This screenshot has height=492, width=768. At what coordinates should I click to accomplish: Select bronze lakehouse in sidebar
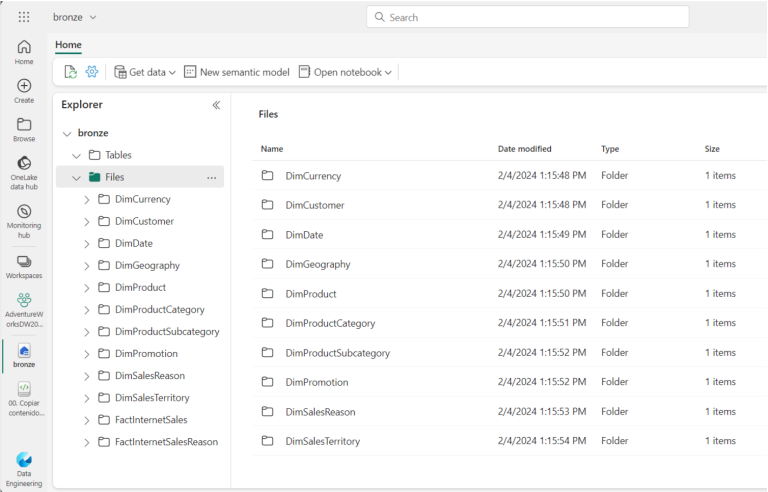(24, 356)
